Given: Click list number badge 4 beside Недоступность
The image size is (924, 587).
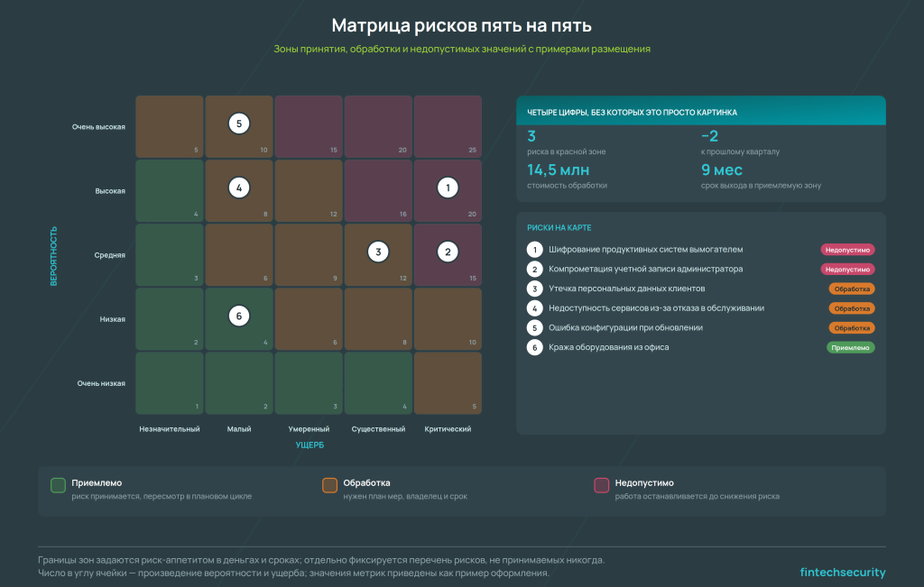Looking at the screenshot, I should pos(534,307).
